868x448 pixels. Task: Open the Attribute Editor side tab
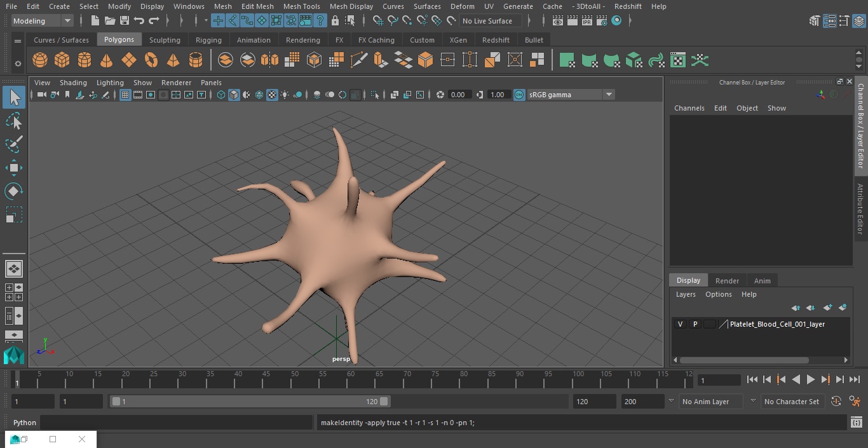861,209
